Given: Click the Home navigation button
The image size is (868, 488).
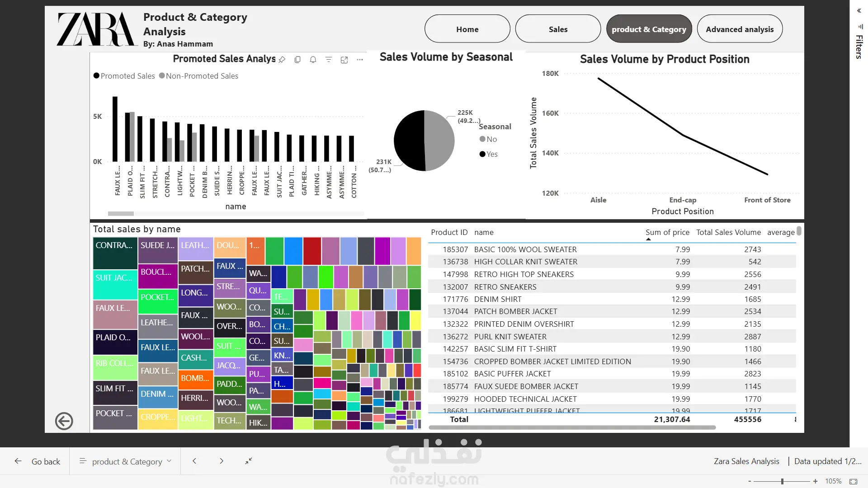Looking at the screenshot, I should tap(467, 29).
